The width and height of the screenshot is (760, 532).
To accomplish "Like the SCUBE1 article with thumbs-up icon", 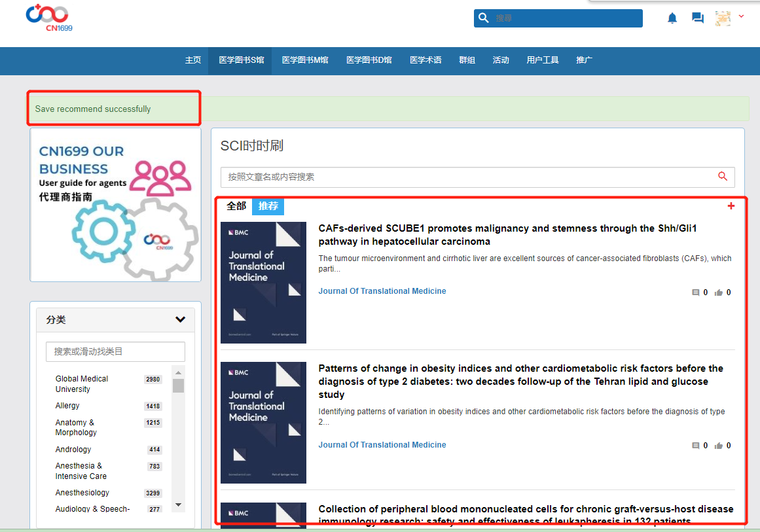I will click(x=718, y=293).
